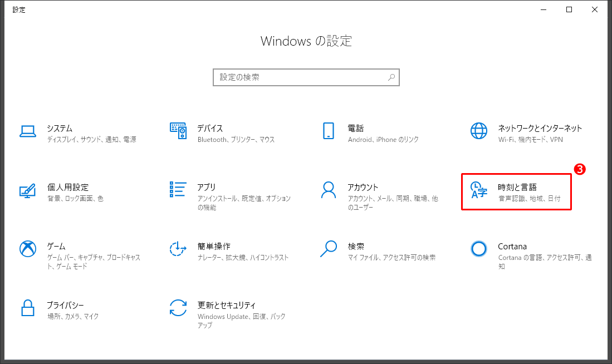The height and width of the screenshot is (364, 612).
Task: Click the text ゲーム バー、キャプチャ、ブロードキャスト、ゲーム モード
Action: coord(94,262)
